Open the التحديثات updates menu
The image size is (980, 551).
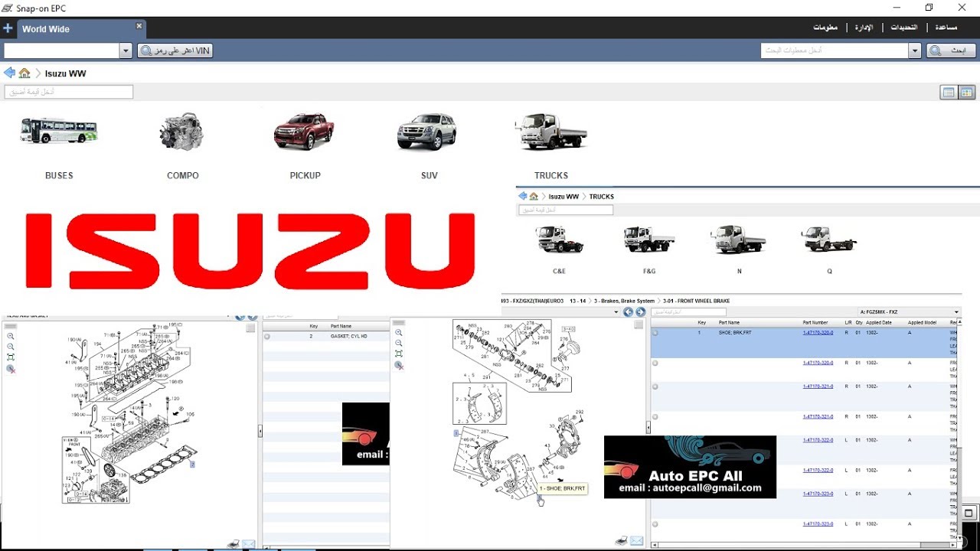click(903, 28)
